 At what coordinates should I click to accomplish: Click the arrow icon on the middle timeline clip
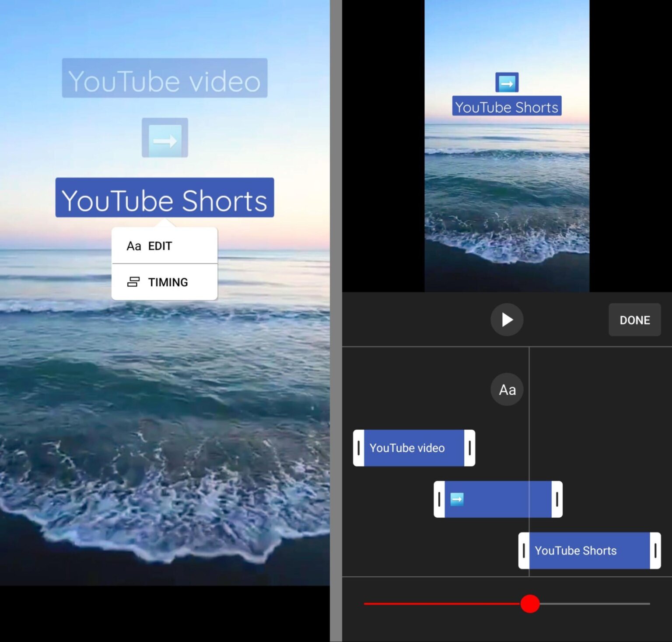[x=456, y=499]
